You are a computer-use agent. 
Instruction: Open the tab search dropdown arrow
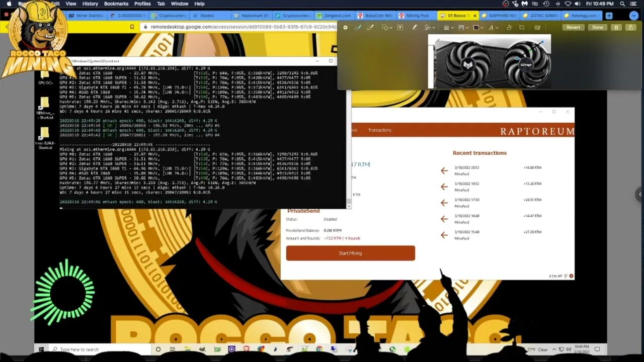[633, 16]
